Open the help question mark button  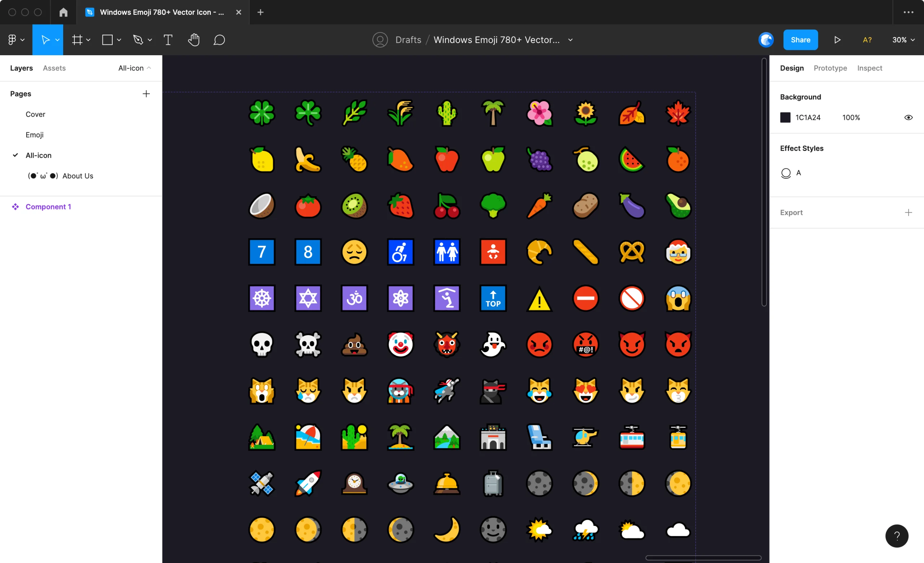[x=897, y=536]
